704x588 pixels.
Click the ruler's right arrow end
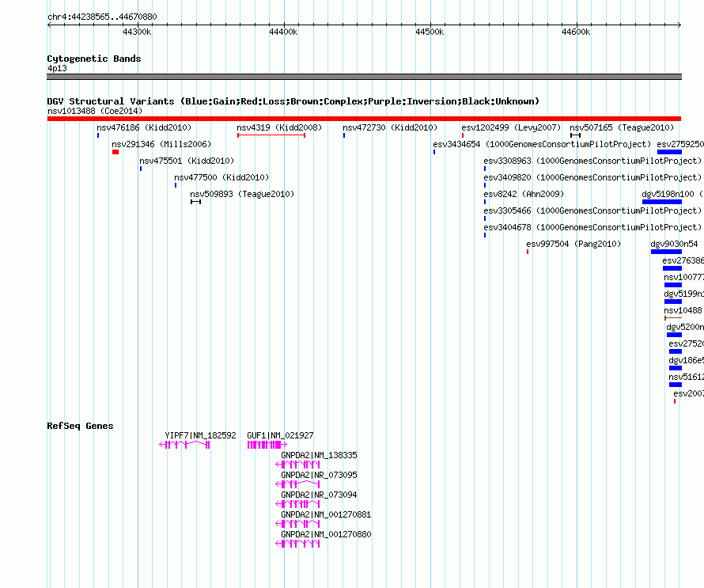679,25
